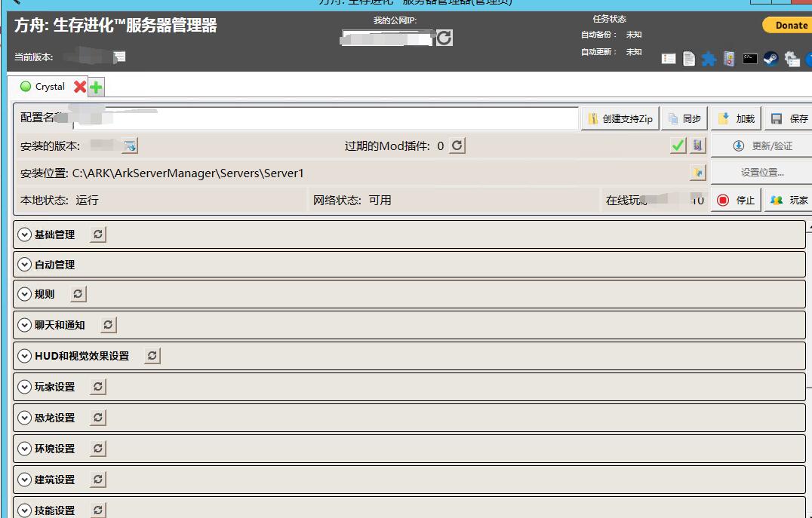This screenshot has width=812, height=518.
Task: Expand the 技能设置 section
Action: 24,510
